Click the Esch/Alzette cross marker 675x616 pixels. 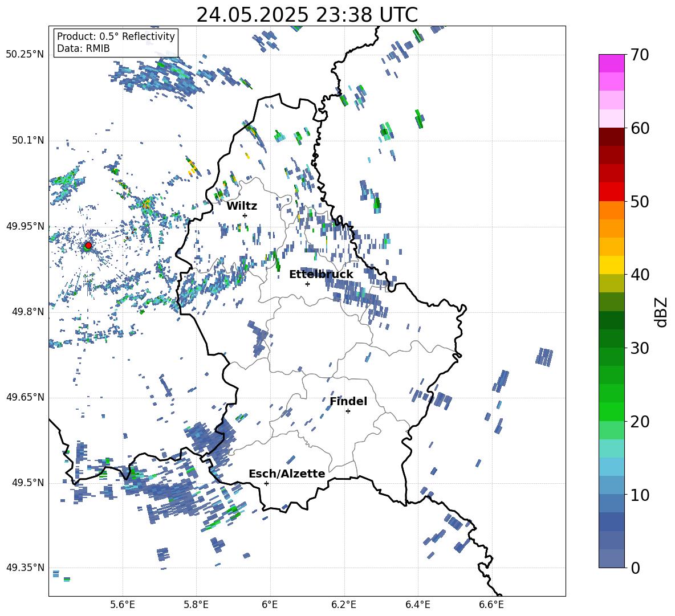266,483
